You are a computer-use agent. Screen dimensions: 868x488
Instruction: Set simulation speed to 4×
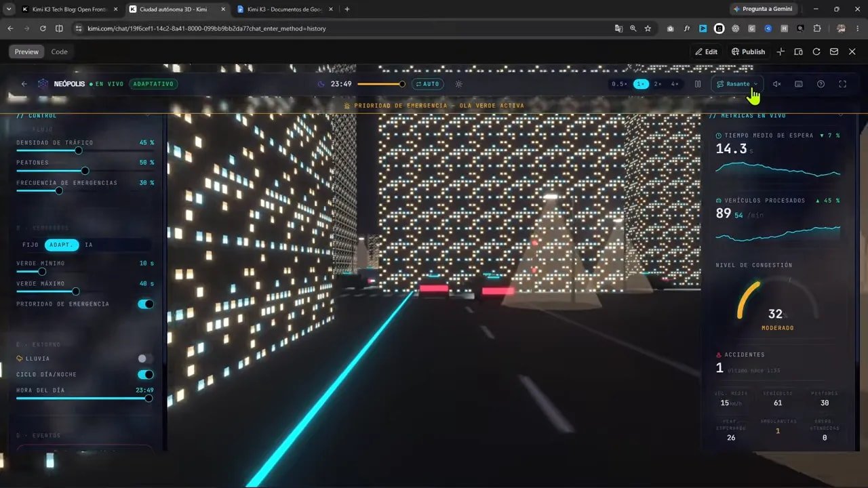coord(675,84)
